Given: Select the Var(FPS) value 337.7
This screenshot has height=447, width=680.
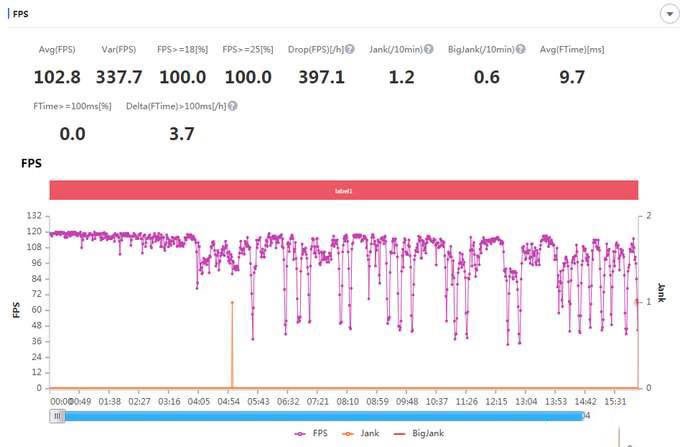Looking at the screenshot, I should point(119,77).
